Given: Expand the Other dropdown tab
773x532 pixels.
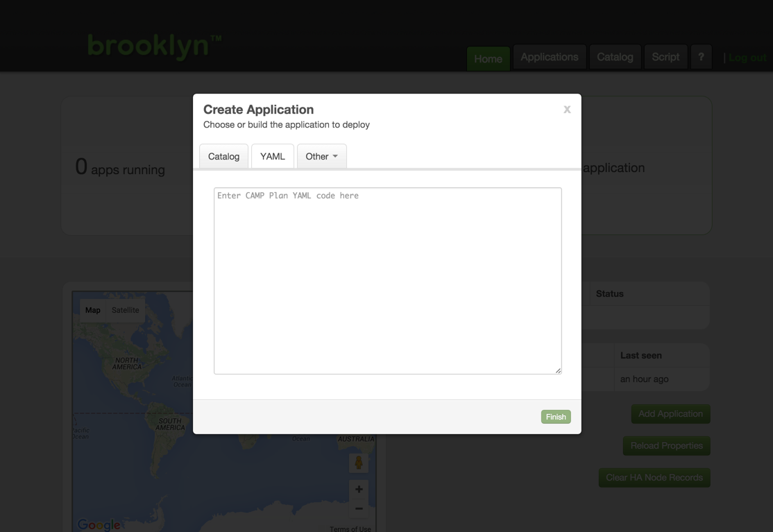Looking at the screenshot, I should [x=321, y=156].
